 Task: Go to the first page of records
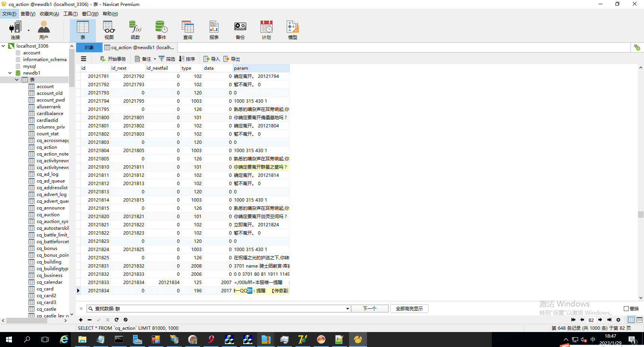click(573, 320)
